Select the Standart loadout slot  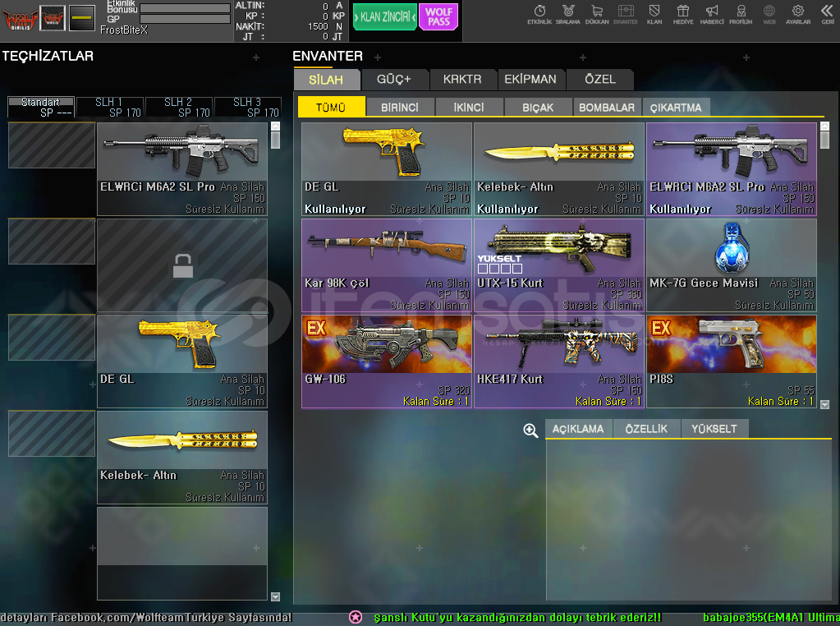40,108
